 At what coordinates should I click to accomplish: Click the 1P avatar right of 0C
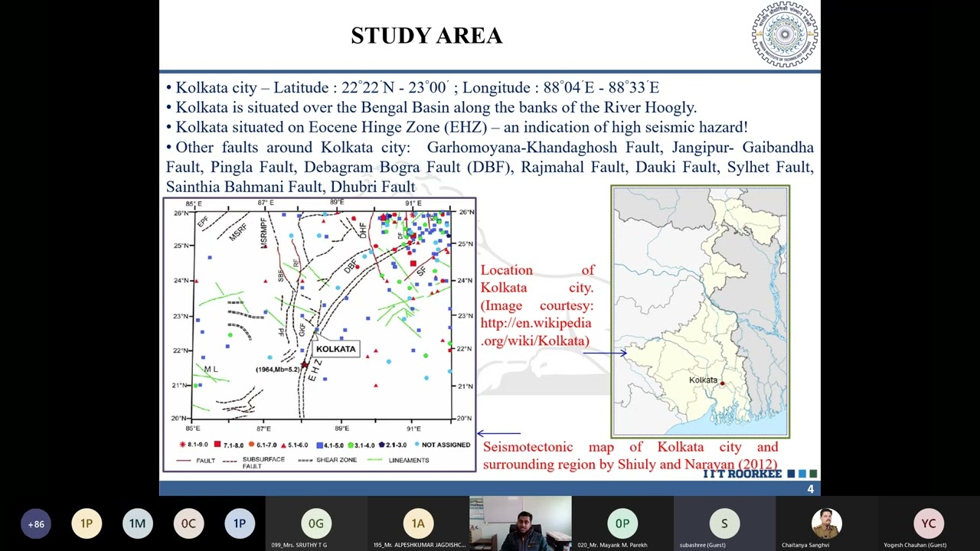pyautogui.click(x=240, y=524)
